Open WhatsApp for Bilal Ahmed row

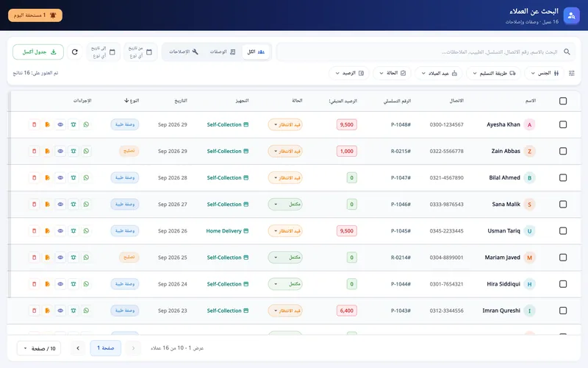[86, 178]
